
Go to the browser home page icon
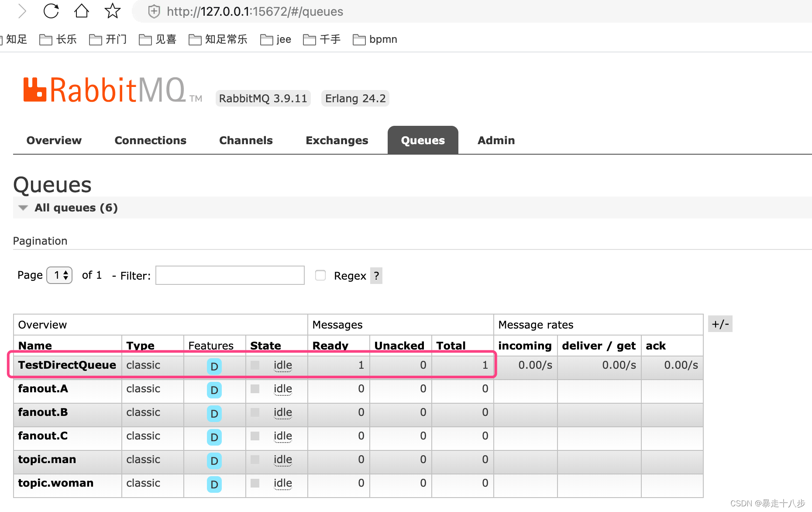(x=82, y=11)
